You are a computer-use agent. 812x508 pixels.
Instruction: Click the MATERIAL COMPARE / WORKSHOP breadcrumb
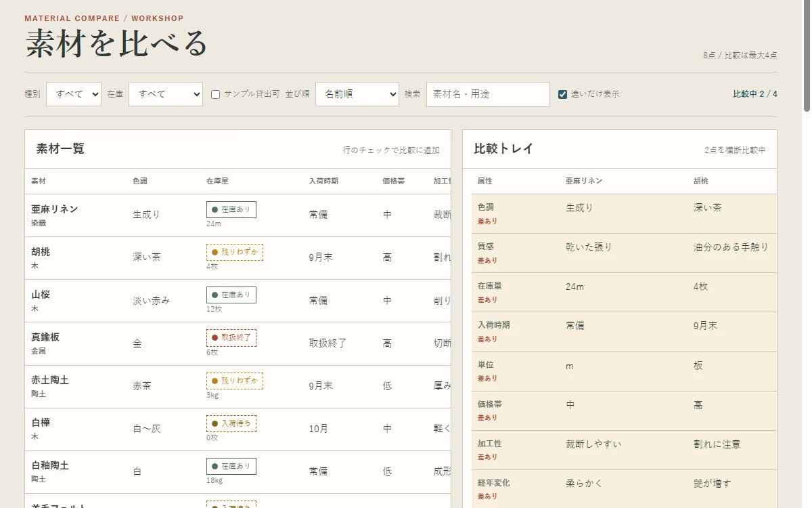click(x=104, y=18)
